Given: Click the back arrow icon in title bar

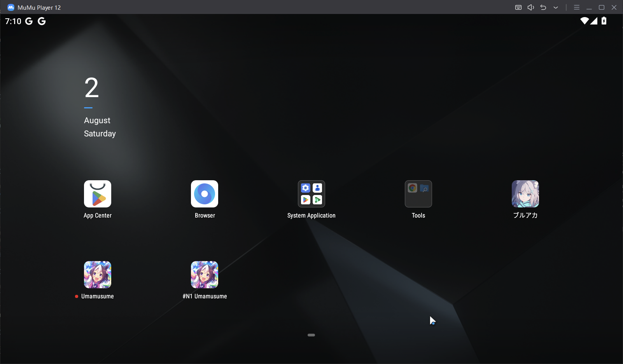Looking at the screenshot, I should tap(543, 7).
